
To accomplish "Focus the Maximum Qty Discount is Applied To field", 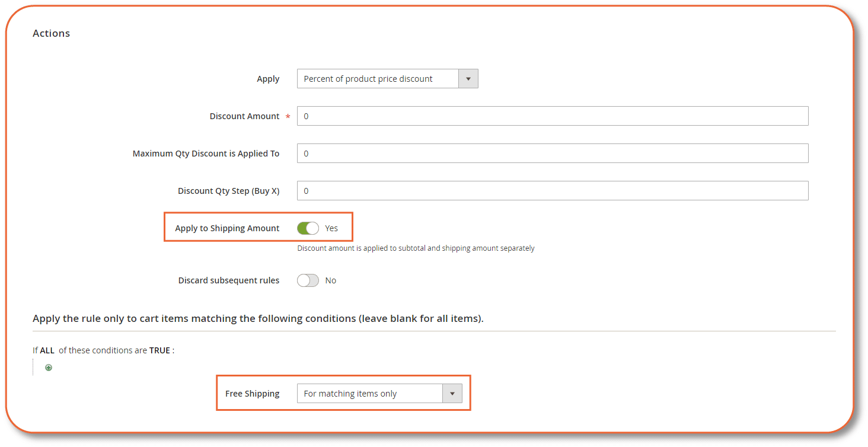I will tap(553, 154).
